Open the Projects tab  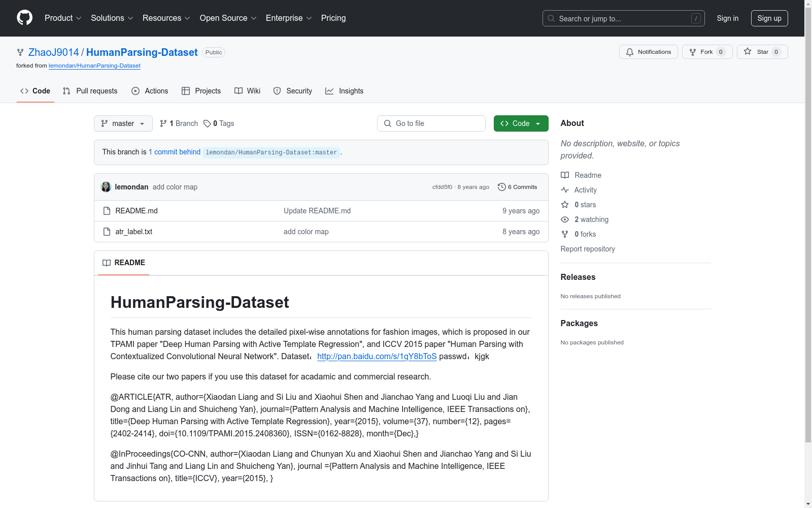point(201,91)
